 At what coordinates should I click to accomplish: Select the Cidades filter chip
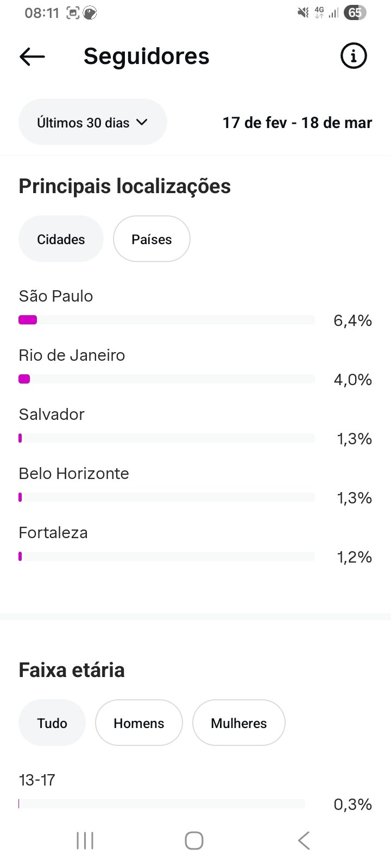(x=61, y=239)
